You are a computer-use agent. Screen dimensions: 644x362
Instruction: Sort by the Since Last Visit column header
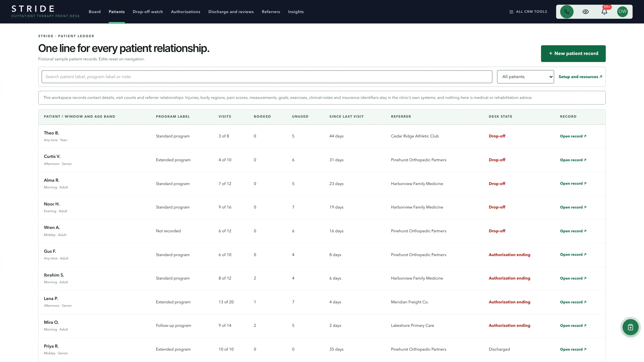[x=346, y=116]
